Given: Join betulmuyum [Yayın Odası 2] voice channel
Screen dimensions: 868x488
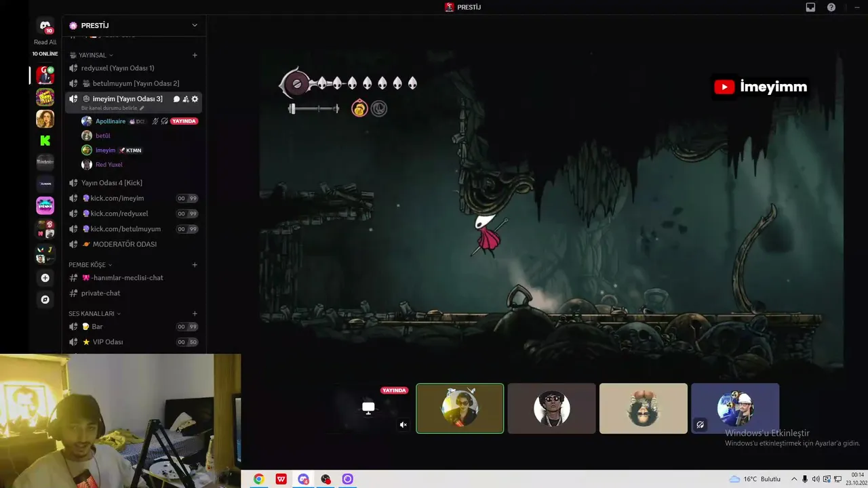Looking at the screenshot, I should pyautogui.click(x=134, y=83).
